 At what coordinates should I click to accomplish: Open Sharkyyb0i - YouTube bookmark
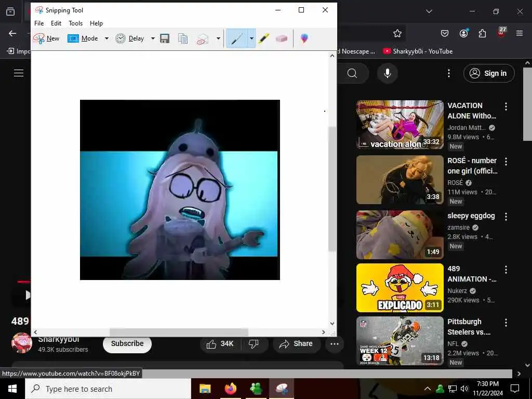tap(418, 51)
